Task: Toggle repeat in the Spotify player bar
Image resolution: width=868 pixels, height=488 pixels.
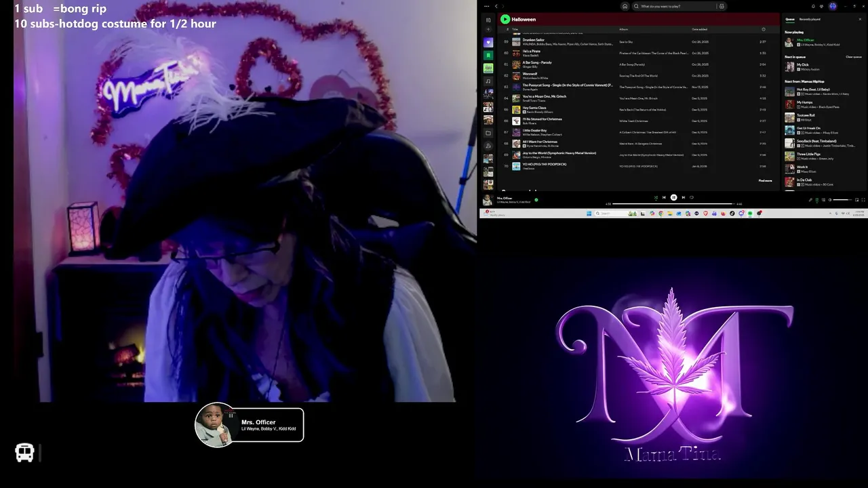Action: 692,197
